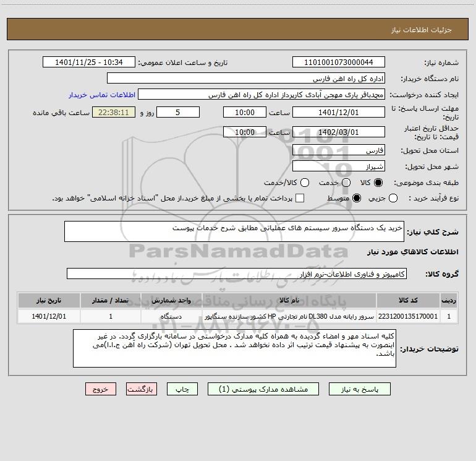Select the کالا radio button
Image resolution: width=476 pixels, height=461 pixels.
(x=378, y=183)
